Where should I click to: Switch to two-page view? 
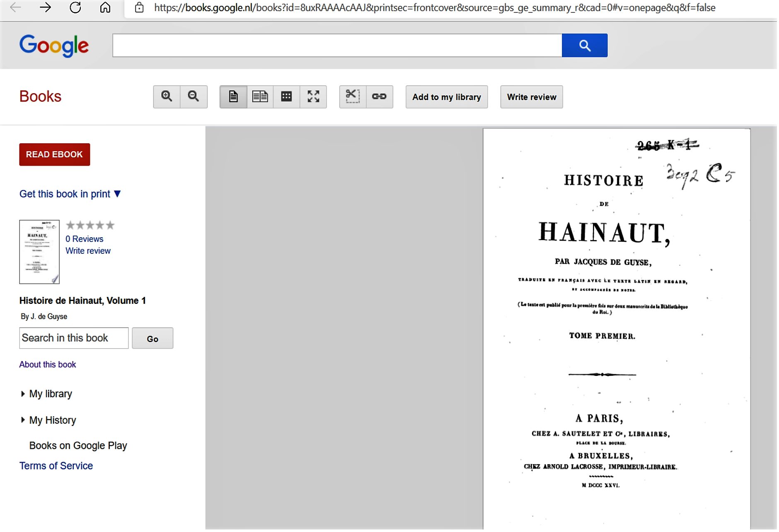tap(260, 97)
